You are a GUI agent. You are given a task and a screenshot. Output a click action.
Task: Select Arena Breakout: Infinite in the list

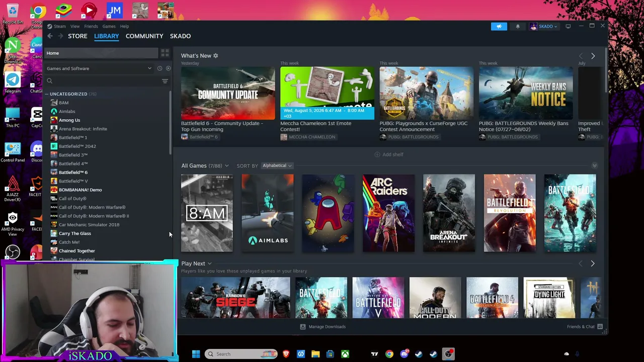coord(83,129)
